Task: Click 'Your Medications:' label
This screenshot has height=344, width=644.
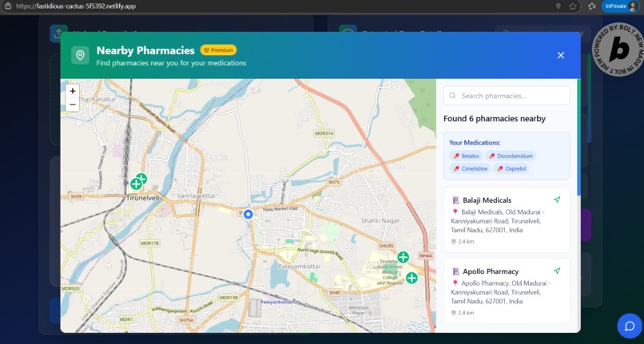Action: 475,143
